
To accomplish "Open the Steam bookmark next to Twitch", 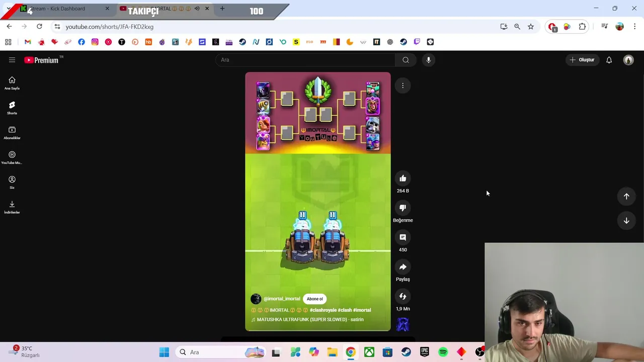I will 404,42.
